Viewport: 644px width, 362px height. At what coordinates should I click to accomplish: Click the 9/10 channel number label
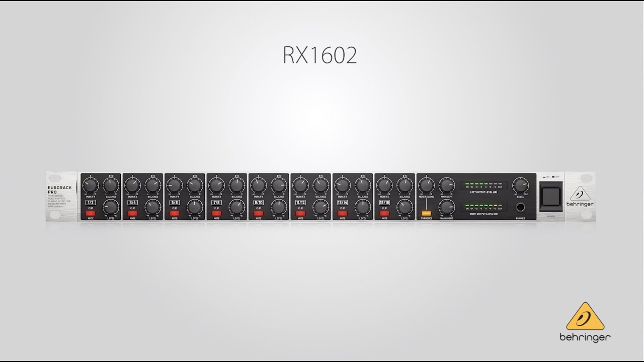pyautogui.click(x=259, y=202)
